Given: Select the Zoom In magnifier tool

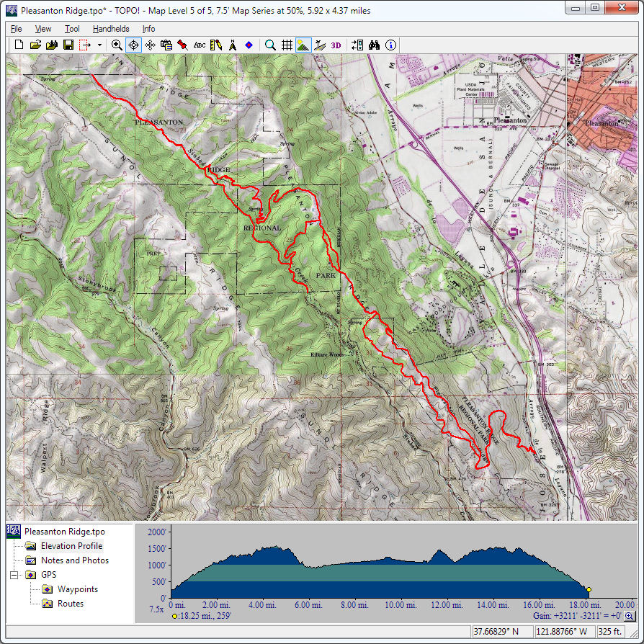Looking at the screenshot, I should coord(117,45).
